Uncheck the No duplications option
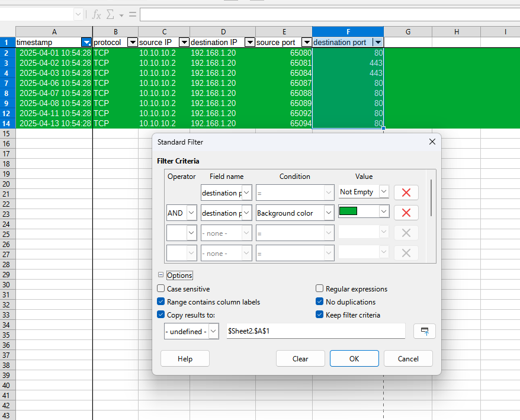 (320, 302)
